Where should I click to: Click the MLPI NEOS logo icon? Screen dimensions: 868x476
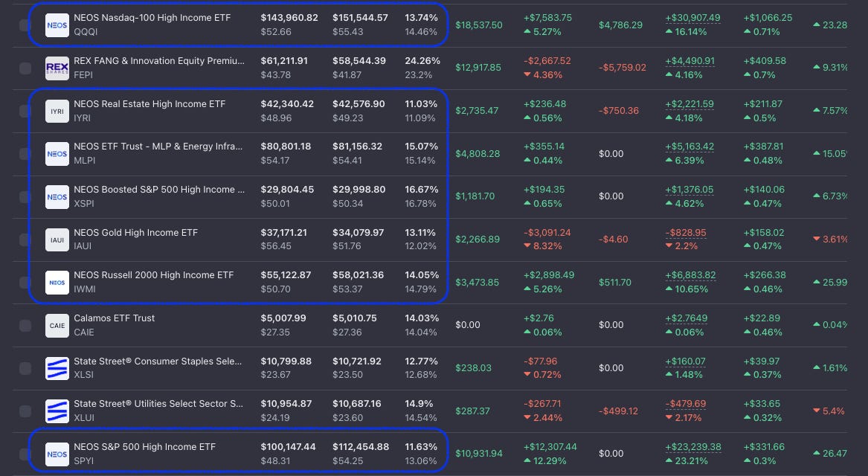pyautogui.click(x=57, y=154)
